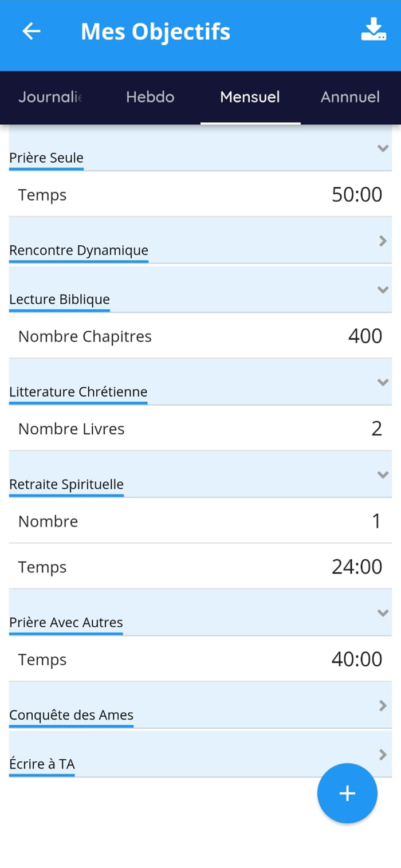Tap the Conquête des Ames heading

(x=71, y=715)
